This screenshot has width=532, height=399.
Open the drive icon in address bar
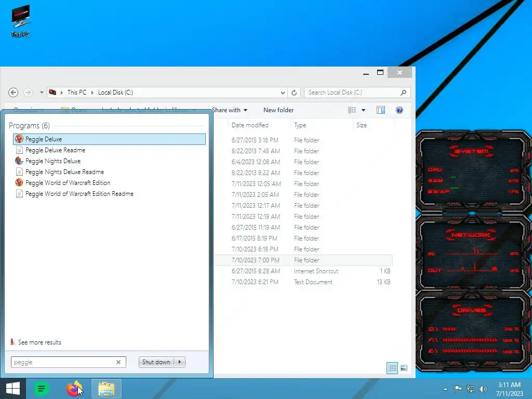(x=52, y=92)
